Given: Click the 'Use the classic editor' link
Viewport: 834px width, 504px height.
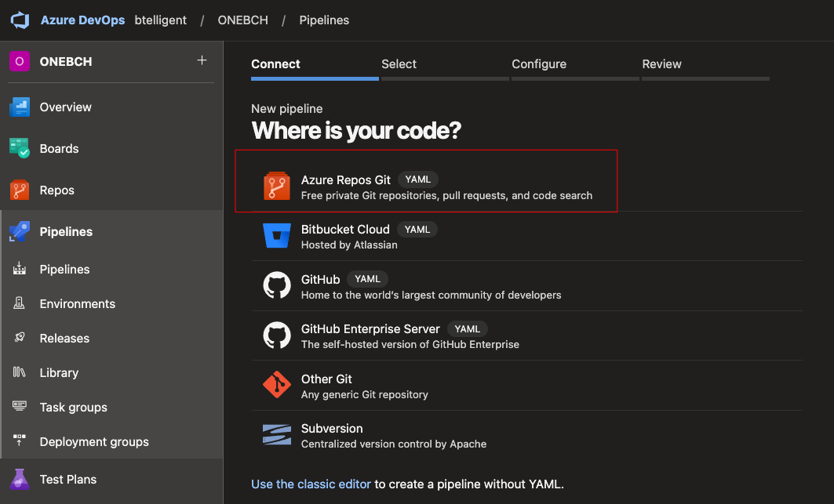Looking at the screenshot, I should click(311, 484).
